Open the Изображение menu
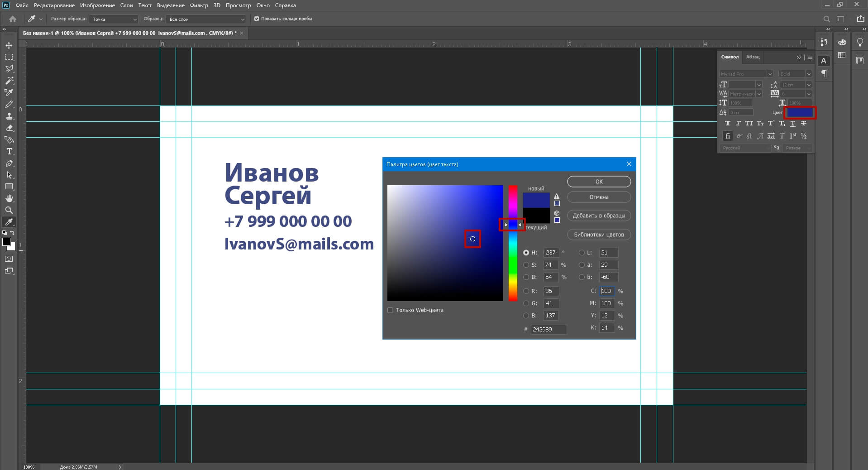 [x=97, y=5]
